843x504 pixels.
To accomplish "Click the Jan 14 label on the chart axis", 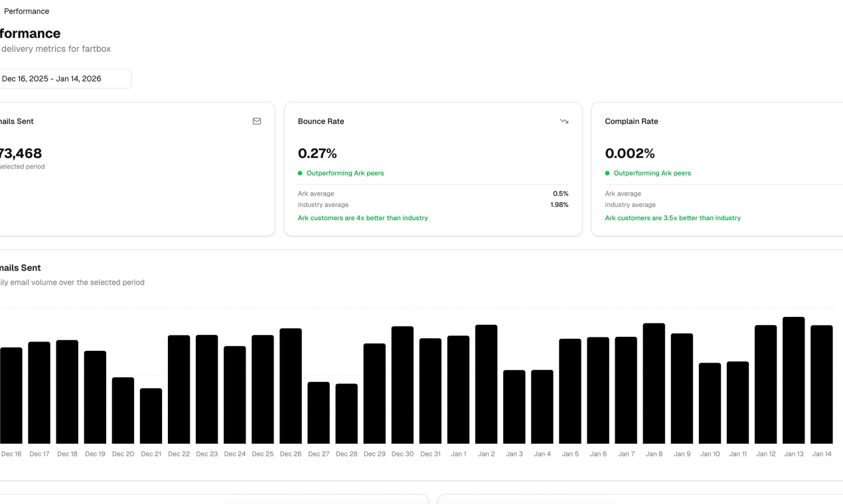I will [821, 454].
